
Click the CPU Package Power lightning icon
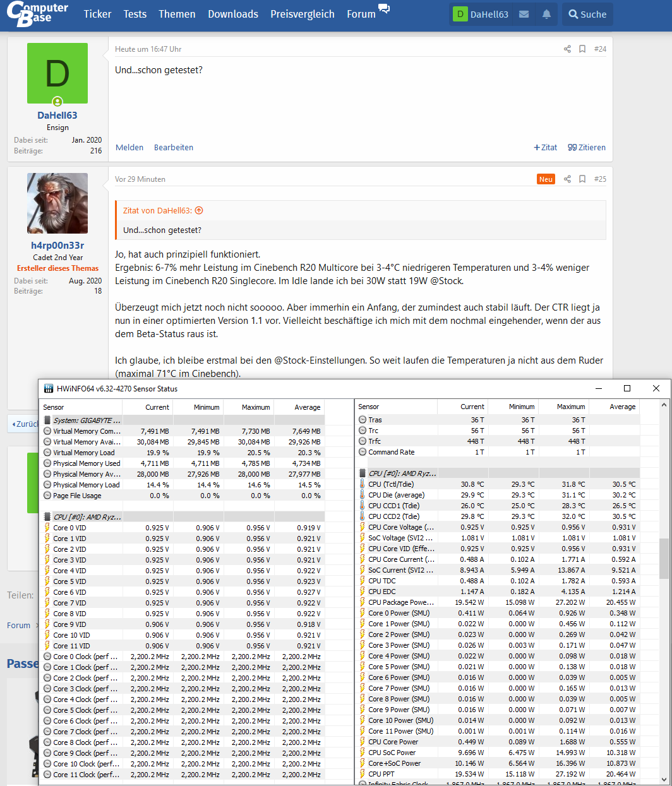[x=363, y=602]
